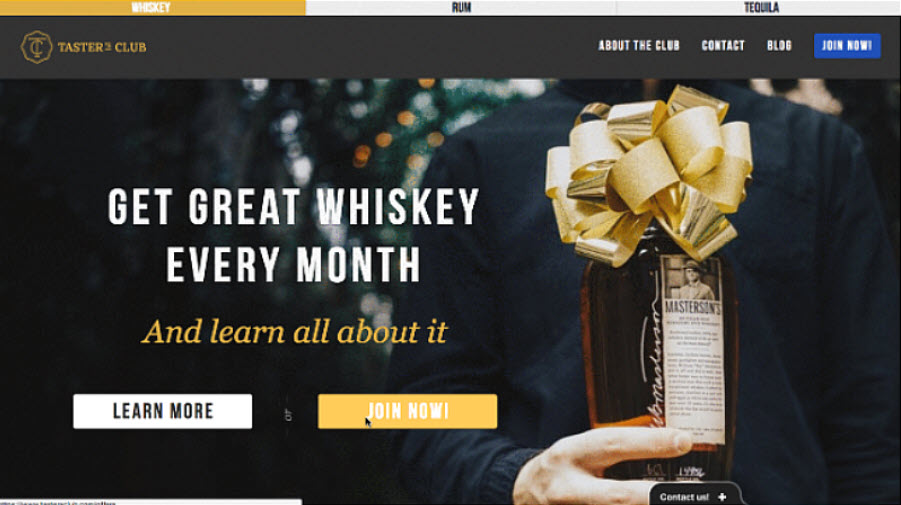
Task: Click the yellow Join Now hero button
Action: (x=407, y=411)
